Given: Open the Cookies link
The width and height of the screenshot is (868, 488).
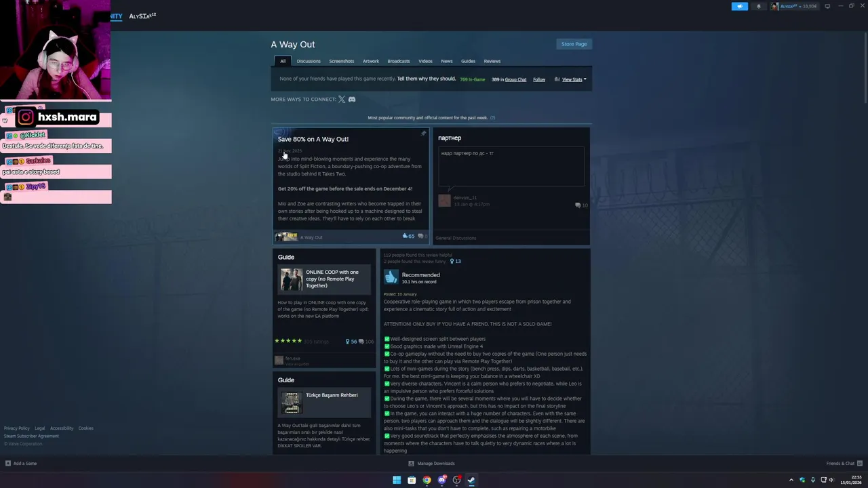Looking at the screenshot, I should tap(85, 428).
